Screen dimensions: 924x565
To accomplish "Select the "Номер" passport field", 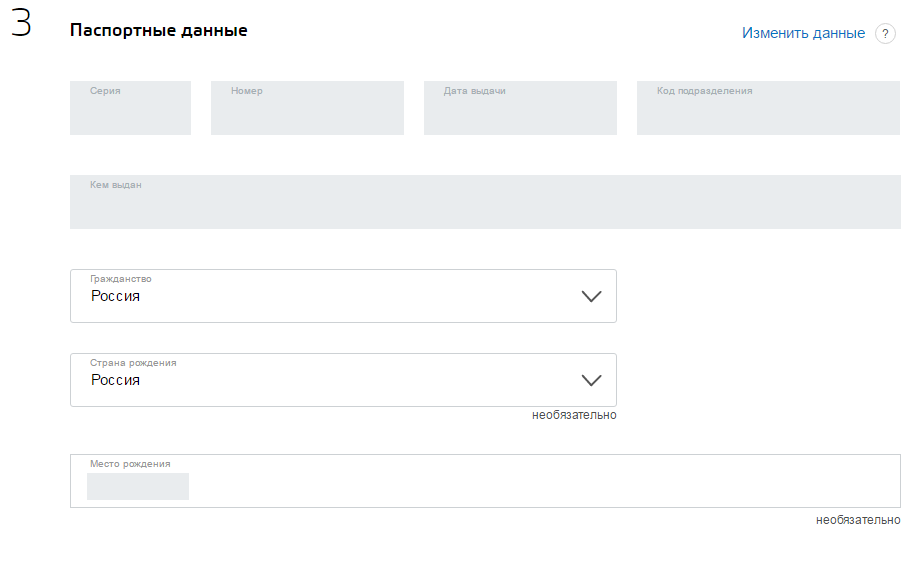I will coord(307,108).
